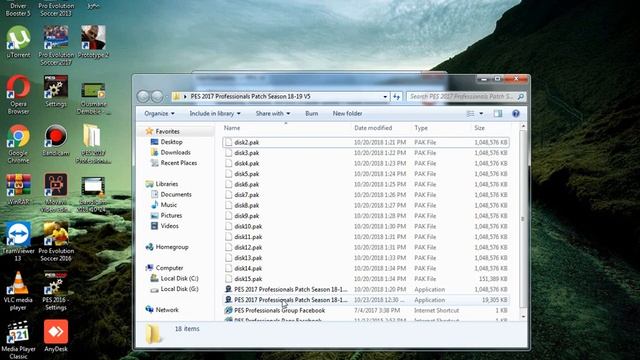
Task: Open the Organize dropdown menu
Action: coord(159,113)
